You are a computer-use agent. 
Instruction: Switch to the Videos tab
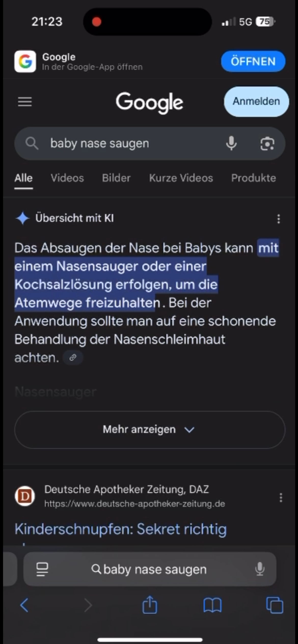point(67,178)
